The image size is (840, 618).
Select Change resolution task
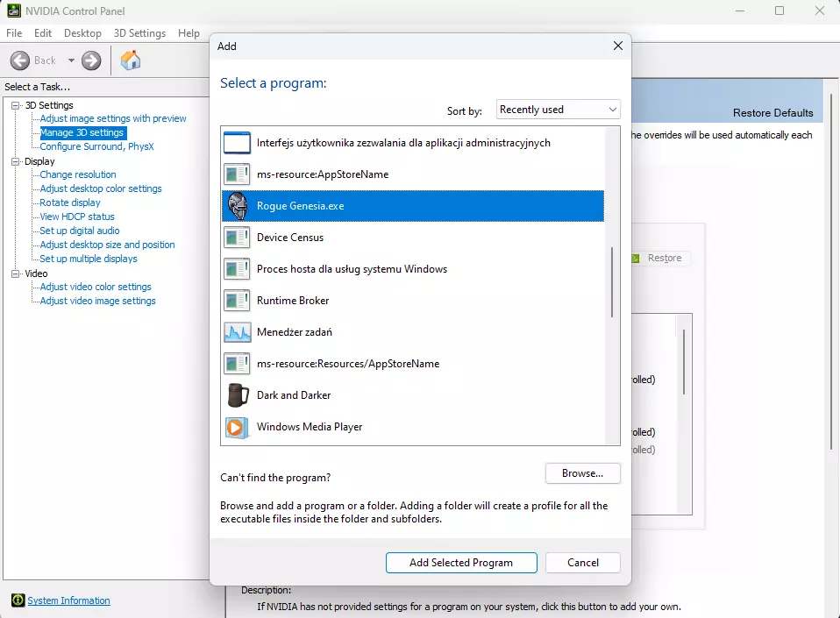click(x=78, y=174)
